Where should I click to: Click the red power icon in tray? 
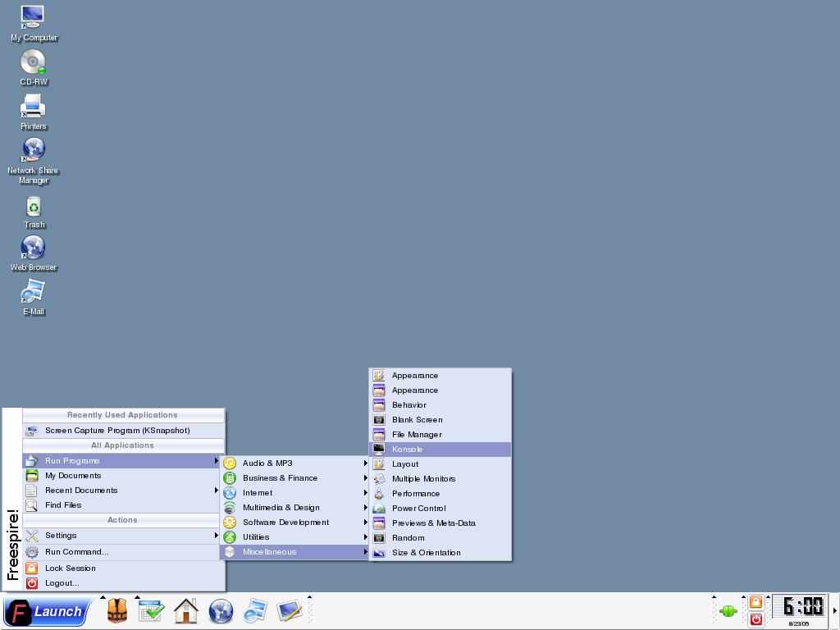(x=756, y=619)
